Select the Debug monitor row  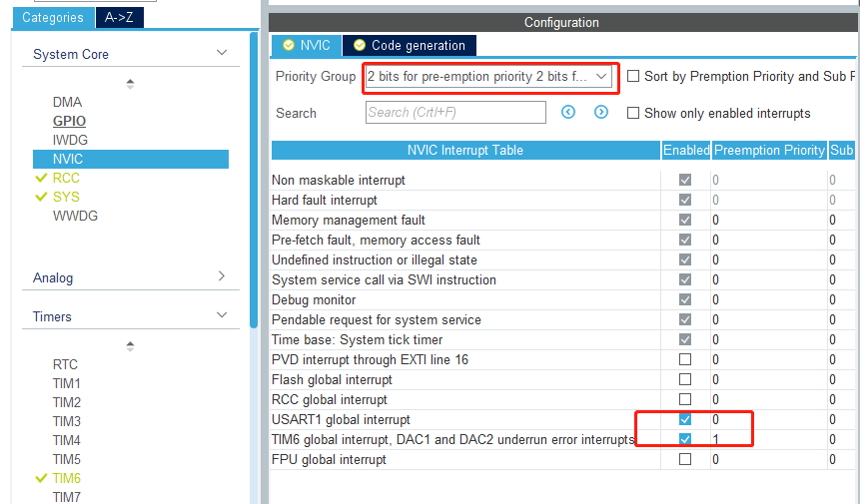(314, 299)
